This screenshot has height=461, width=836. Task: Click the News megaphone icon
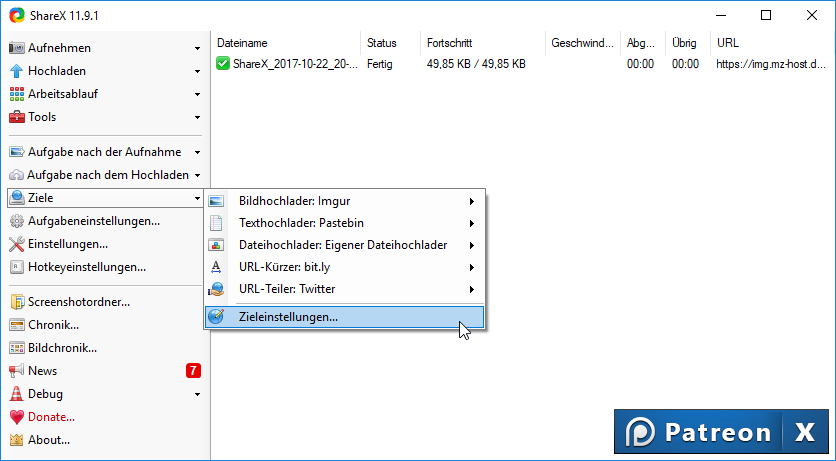coord(17,371)
